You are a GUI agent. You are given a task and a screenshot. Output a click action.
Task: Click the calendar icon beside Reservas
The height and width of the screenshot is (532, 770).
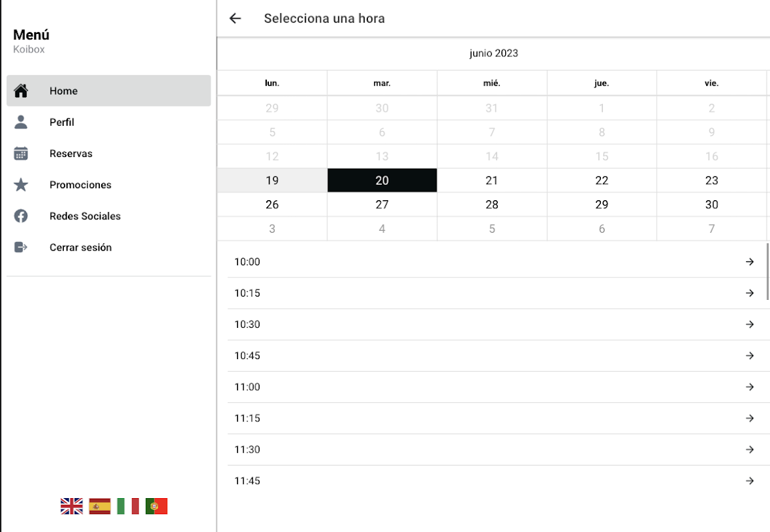(21, 153)
